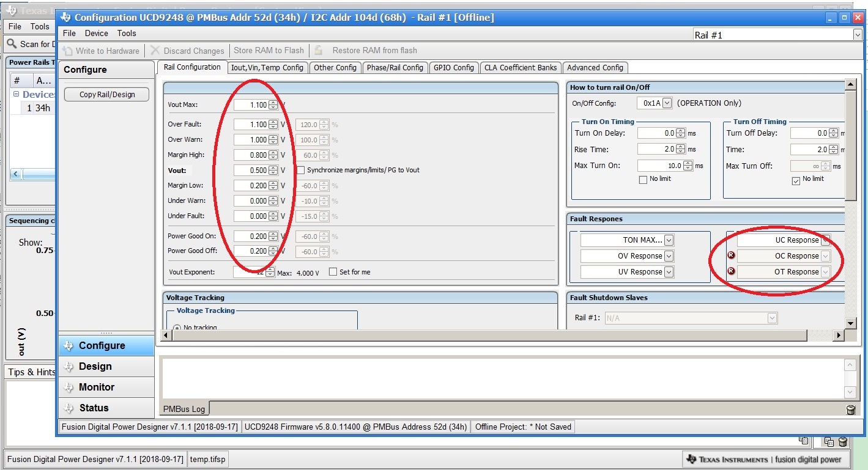
Task: Open the UV Response dropdown
Action: 669,272
